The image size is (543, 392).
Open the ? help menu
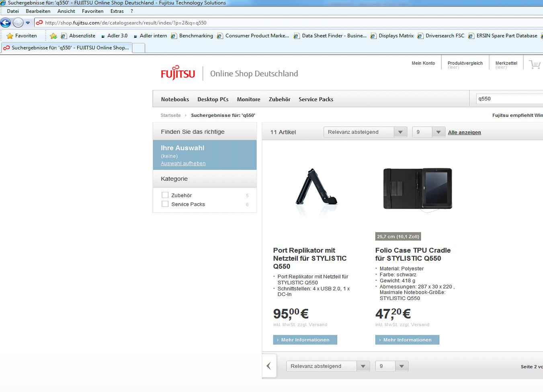[x=131, y=11]
